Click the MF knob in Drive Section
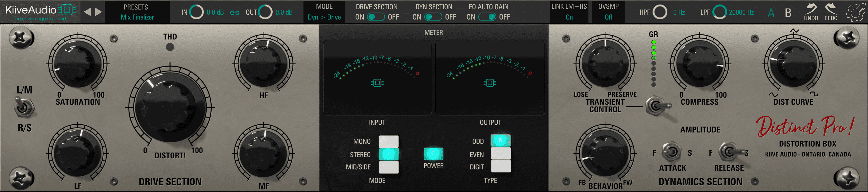 point(264,153)
